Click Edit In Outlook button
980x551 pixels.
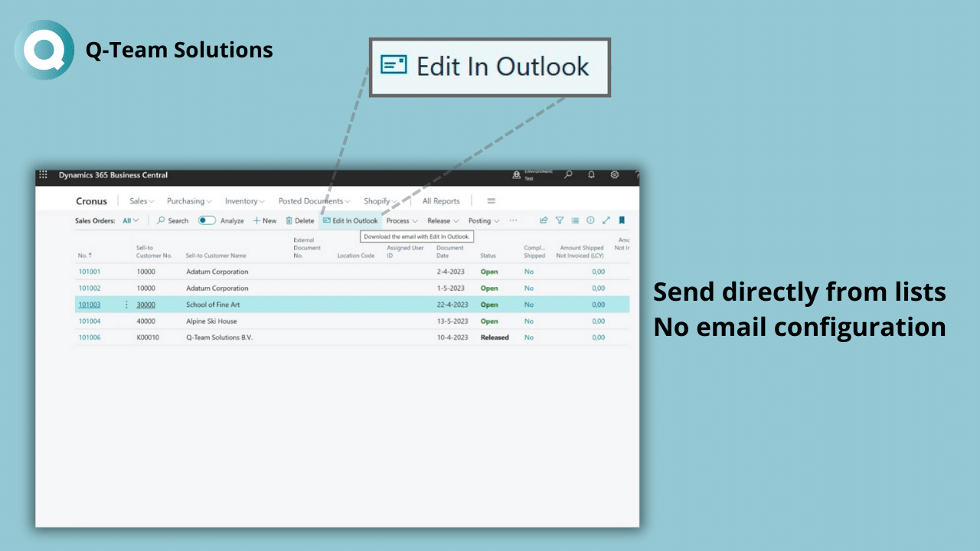pyautogui.click(x=350, y=220)
